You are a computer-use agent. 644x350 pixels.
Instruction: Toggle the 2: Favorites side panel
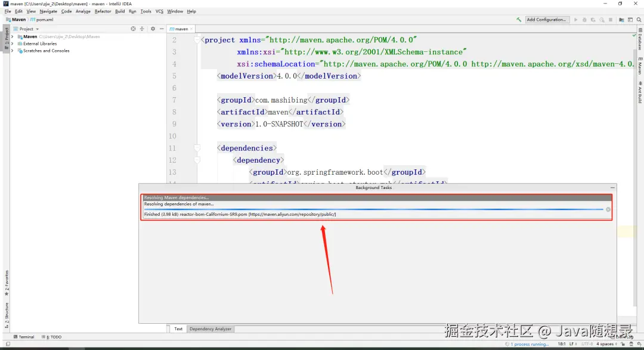point(6,283)
